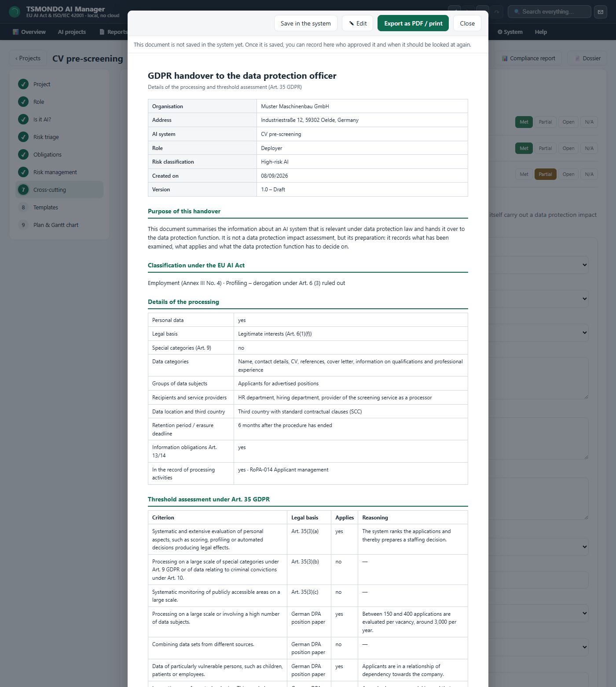This screenshot has width=616, height=687.
Task: Click the Reports document icon in navigation
Action: (x=102, y=32)
